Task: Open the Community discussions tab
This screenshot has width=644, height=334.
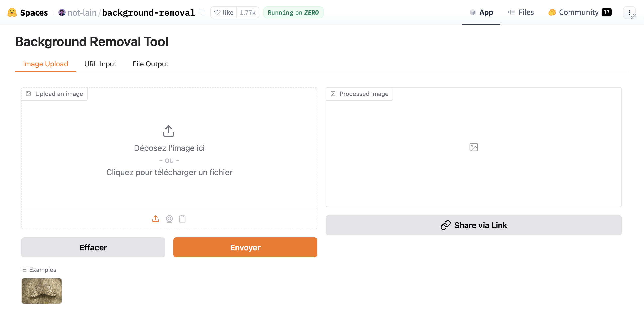Action: pos(580,12)
